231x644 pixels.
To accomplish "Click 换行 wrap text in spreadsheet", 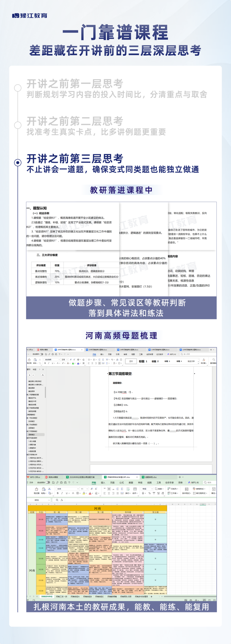I will 128,491.
